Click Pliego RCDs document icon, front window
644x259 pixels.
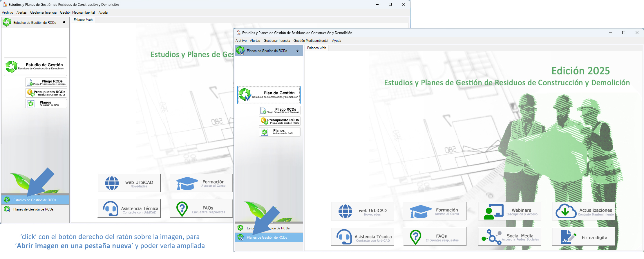click(x=263, y=111)
